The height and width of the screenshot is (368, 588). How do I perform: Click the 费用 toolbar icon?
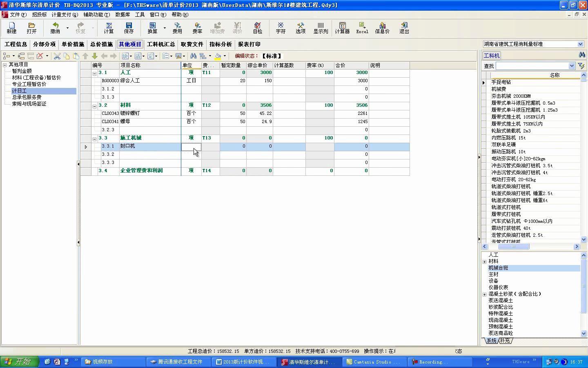click(177, 28)
